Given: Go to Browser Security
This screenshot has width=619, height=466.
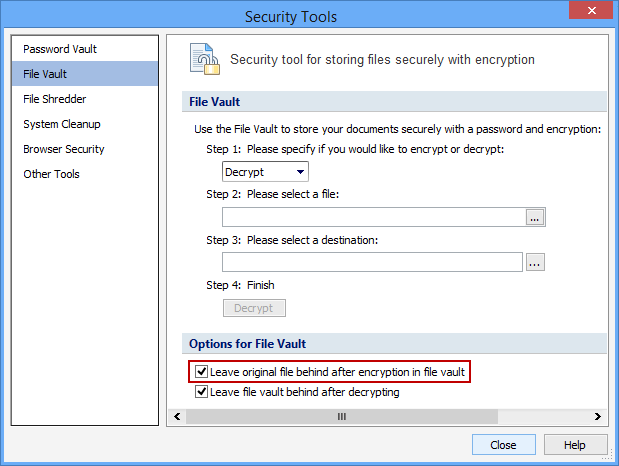Looking at the screenshot, I should coord(64,149).
